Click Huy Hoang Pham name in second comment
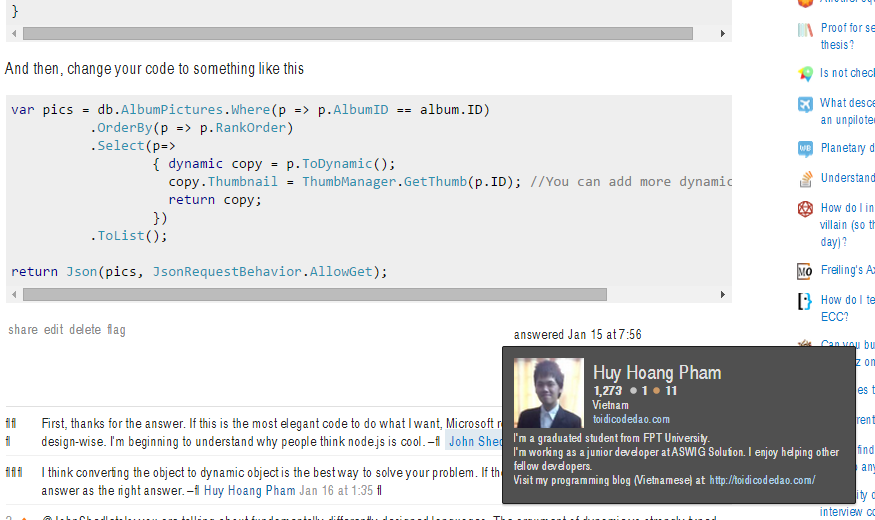875x520 pixels. pyautogui.click(x=249, y=491)
